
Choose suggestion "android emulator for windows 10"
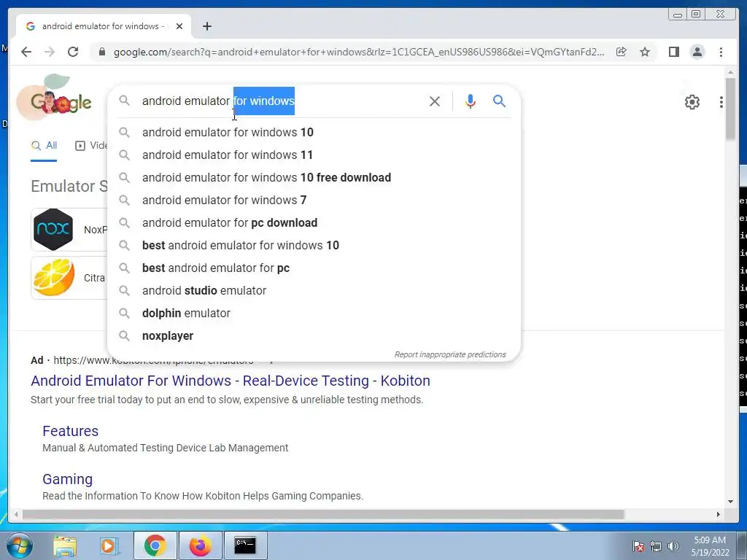pos(314,133)
